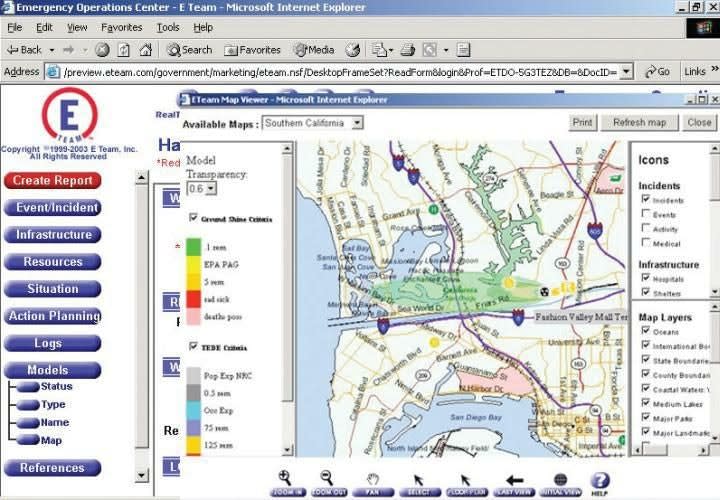Image resolution: width=720 pixels, height=500 pixels.
Task: Click the Zoom Out map tool
Action: pos(326,482)
